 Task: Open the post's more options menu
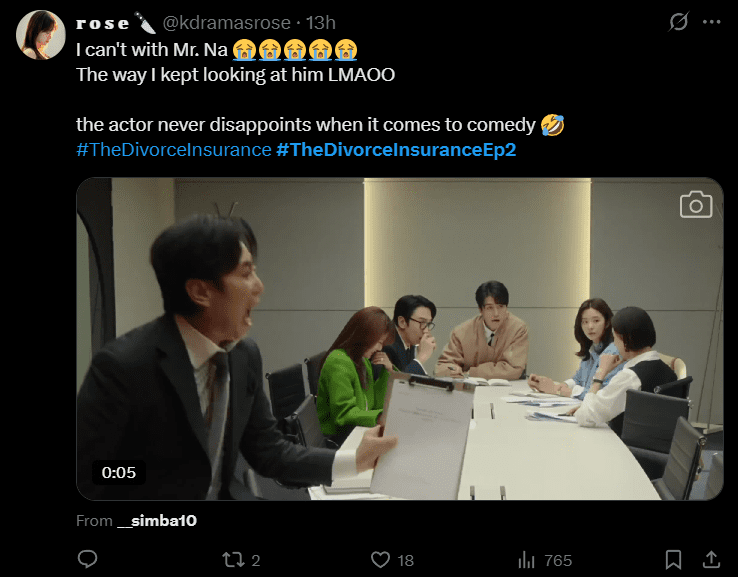[x=713, y=22]
